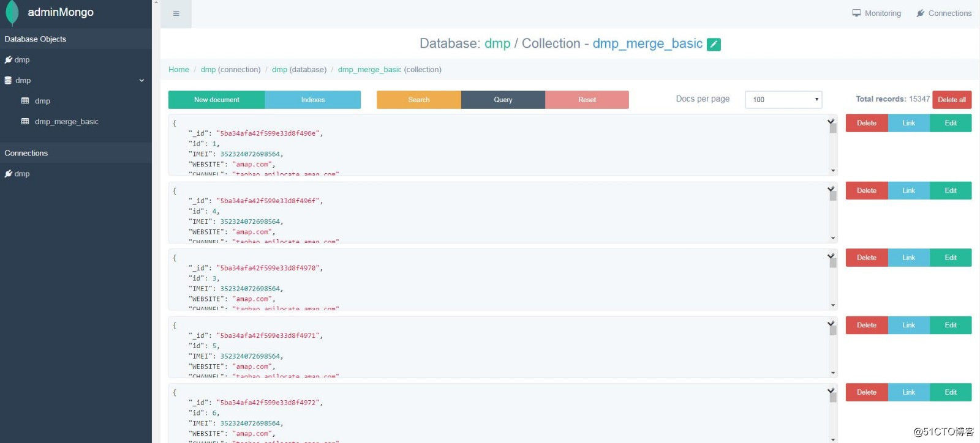Viewport: 980px width, 443px height.
Task: Click plug icon under Connections section
Action: click(x=9, y=173)
